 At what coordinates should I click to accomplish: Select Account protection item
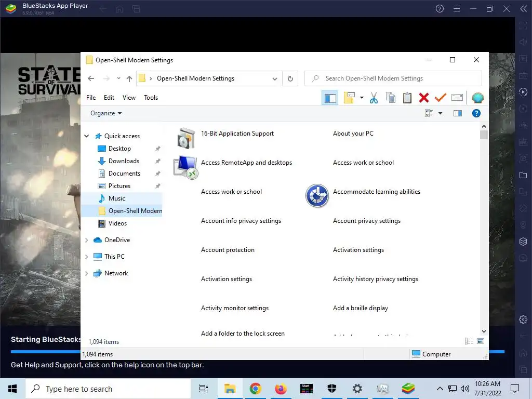pos(228,250)
